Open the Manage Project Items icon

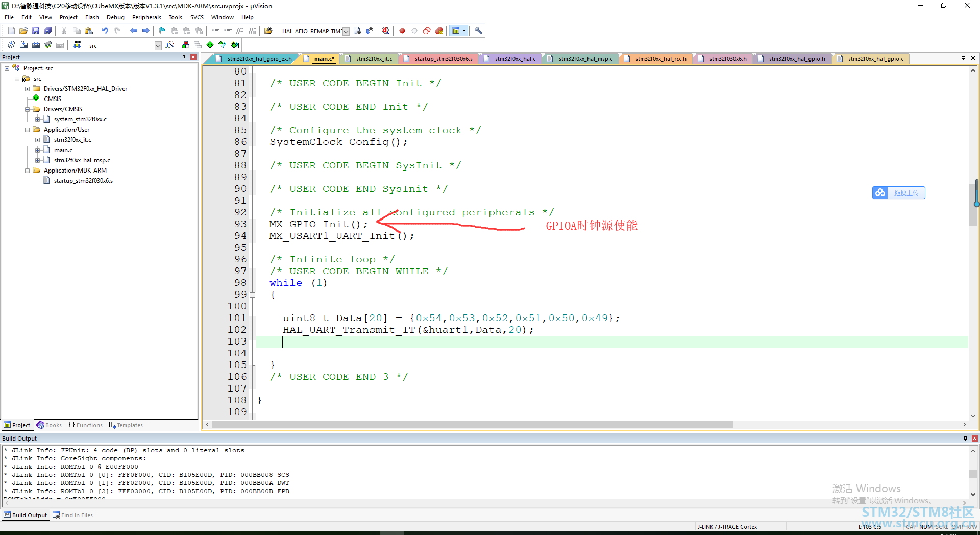[186, 45]
